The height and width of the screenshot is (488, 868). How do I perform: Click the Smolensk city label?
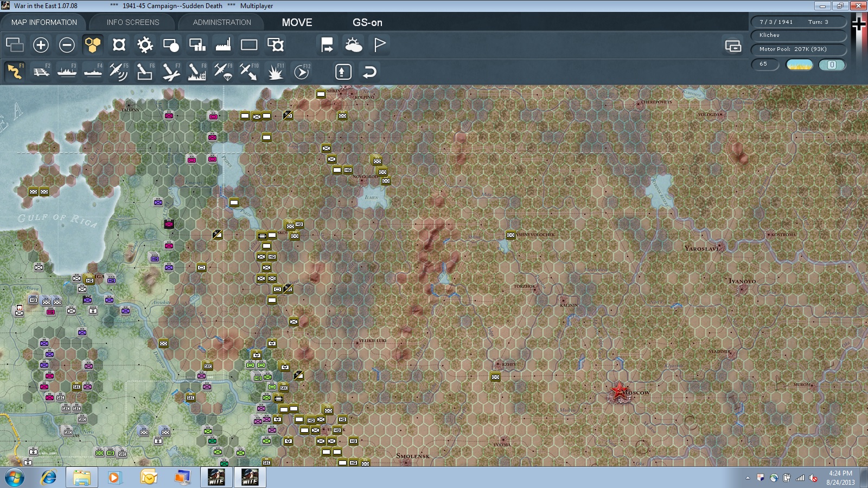pyautogui.click(x=412, y=456)
